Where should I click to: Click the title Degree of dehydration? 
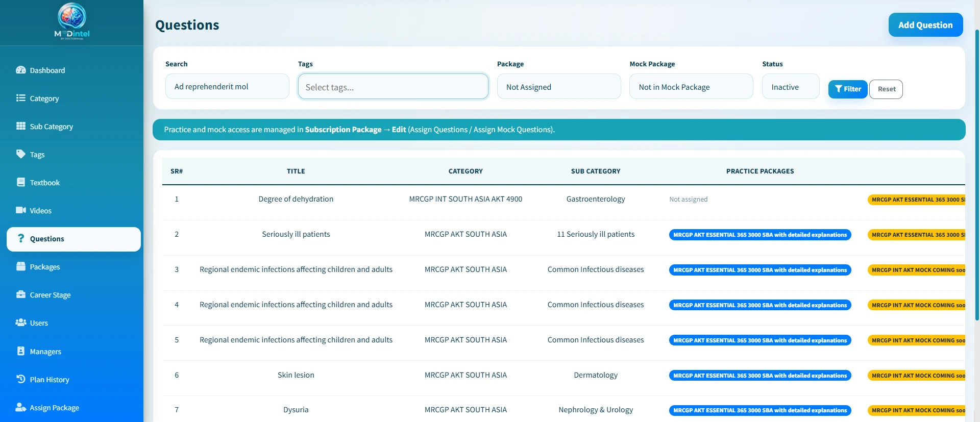[x=296, y=199]
